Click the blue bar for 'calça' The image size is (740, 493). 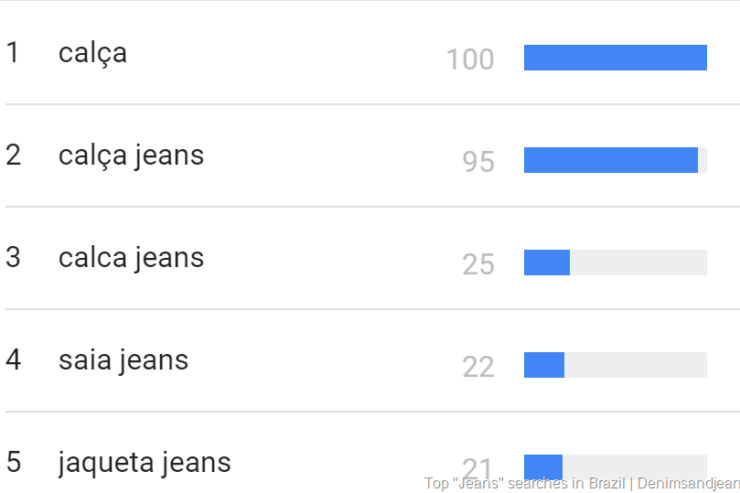pos(615,58)
